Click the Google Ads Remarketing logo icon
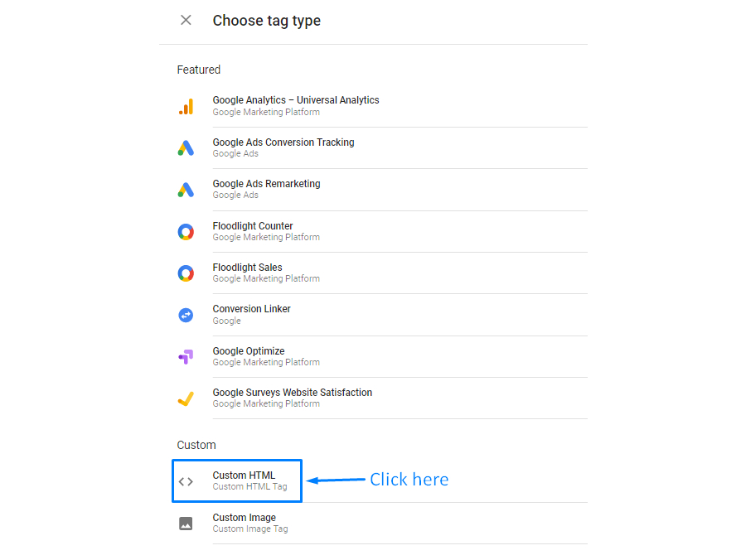The height and width of the screenshot is (560, 746). point(186,190)
